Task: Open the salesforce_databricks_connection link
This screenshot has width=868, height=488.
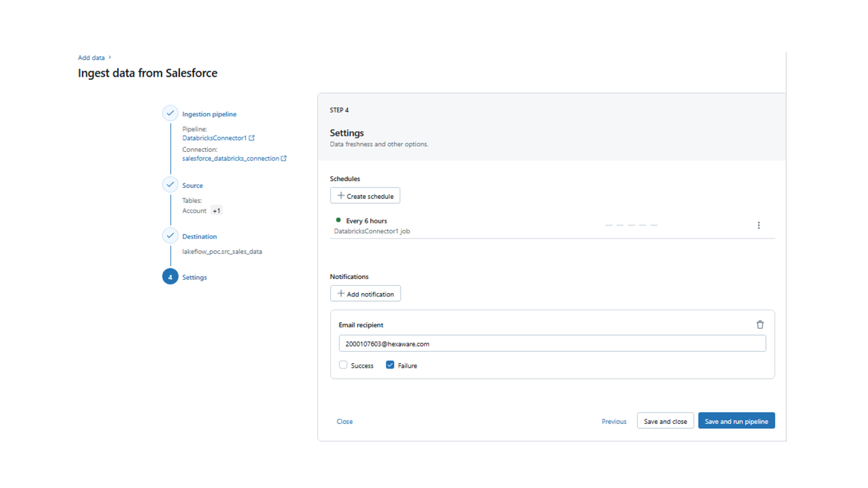Action: click(231, 158)
